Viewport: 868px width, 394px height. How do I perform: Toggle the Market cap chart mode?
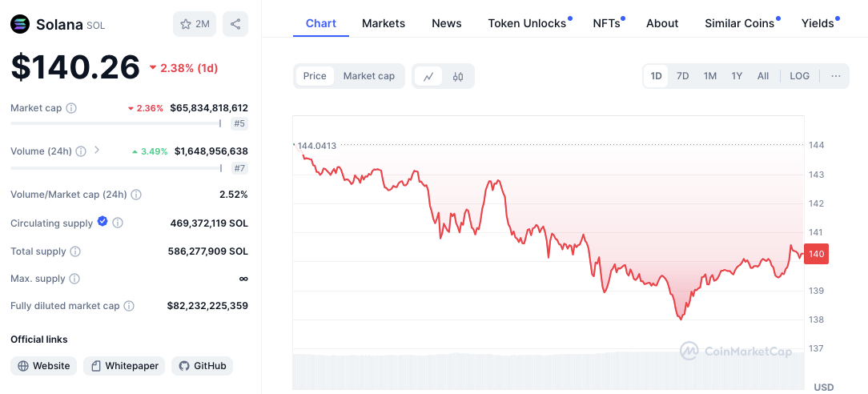(368, 76)
